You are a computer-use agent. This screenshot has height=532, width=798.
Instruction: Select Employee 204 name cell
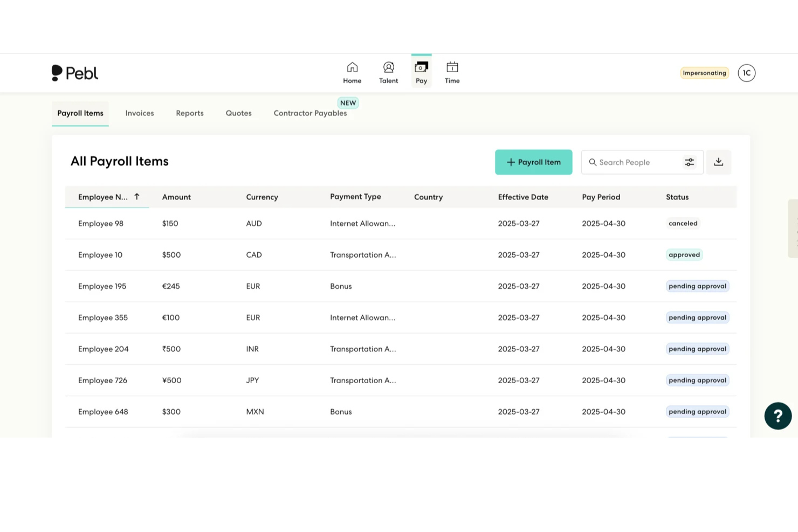point(104,349)
